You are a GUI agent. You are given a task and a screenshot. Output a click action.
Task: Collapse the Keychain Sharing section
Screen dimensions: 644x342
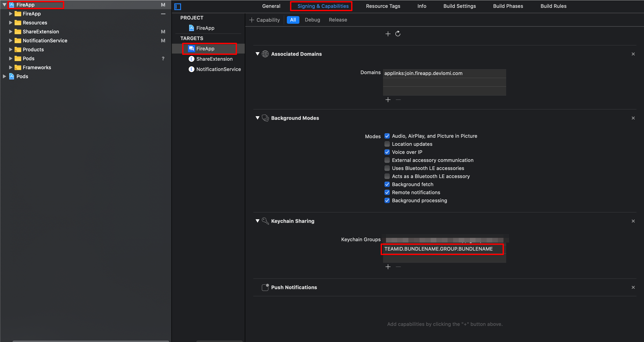[257, 221]
